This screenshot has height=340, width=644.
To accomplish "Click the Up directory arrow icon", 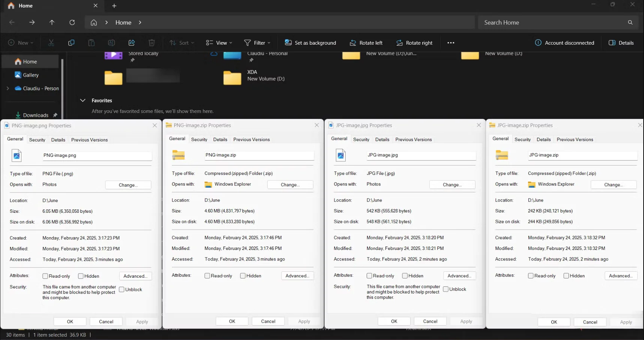I will pos(52,23).
